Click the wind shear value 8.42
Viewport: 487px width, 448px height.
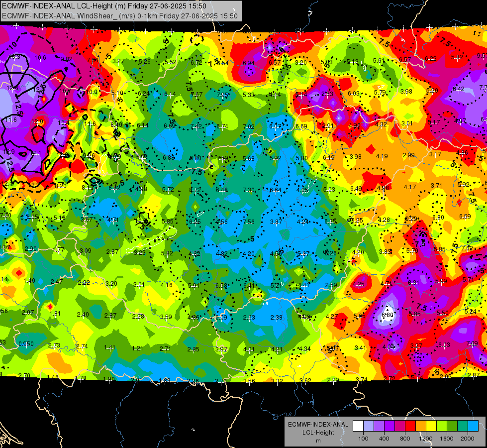coord(459,89)
